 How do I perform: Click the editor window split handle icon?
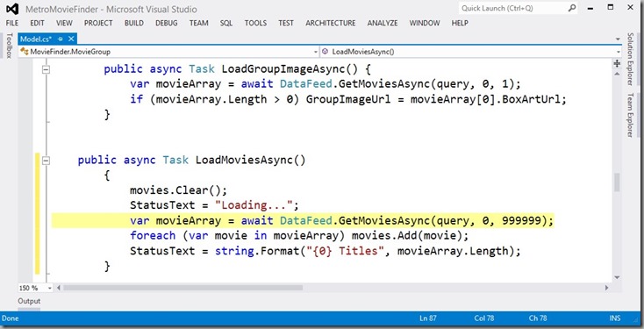(x=617, y=63)
